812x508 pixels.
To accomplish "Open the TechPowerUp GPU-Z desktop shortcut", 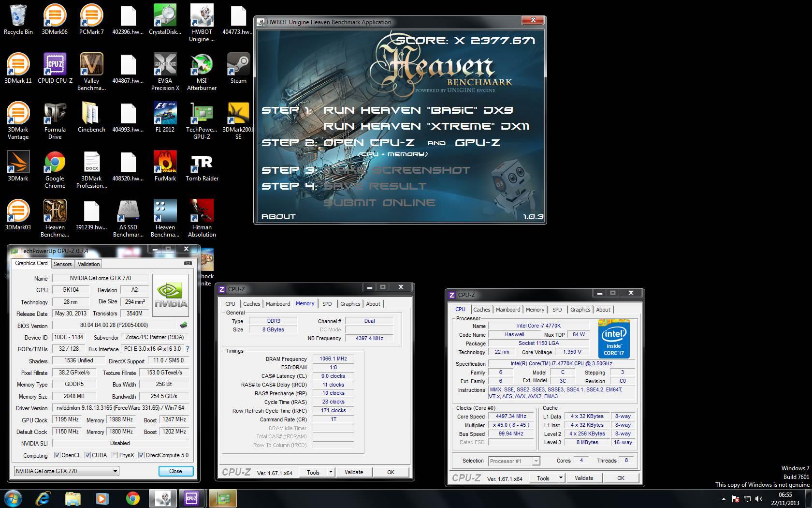I will [x=202, y=121].
